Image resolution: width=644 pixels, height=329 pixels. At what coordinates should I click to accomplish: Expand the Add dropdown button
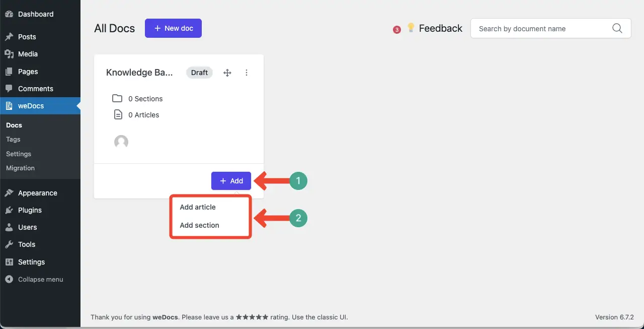tap(231, 181)
